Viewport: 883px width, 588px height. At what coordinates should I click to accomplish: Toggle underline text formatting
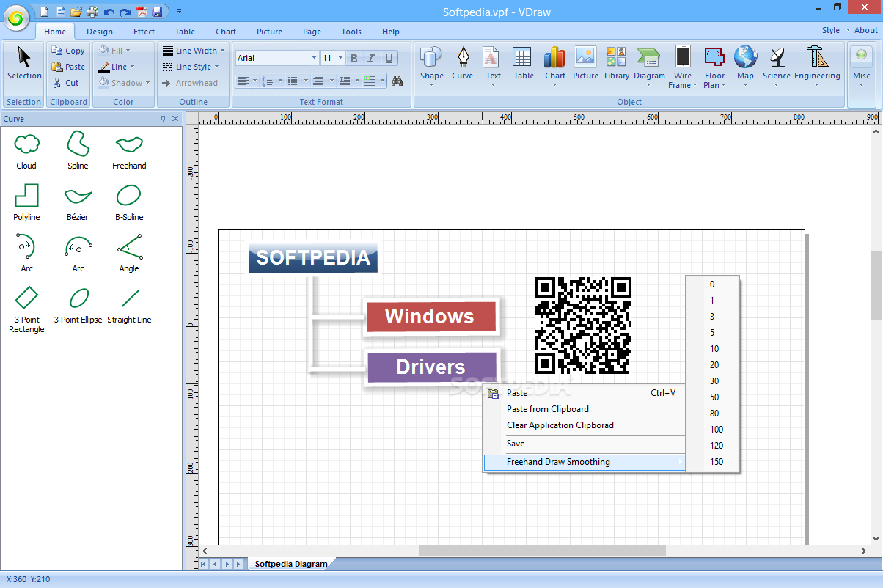coord(389,58)
